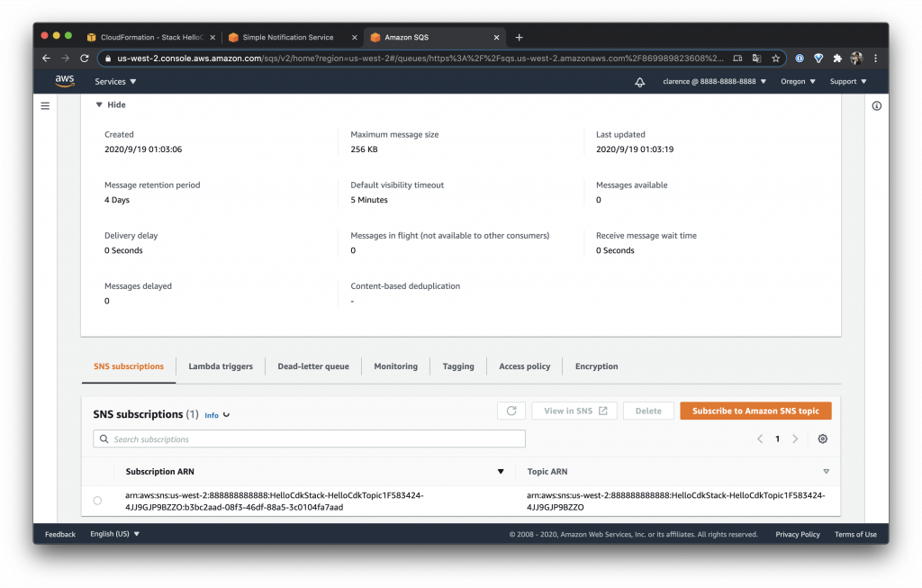Open browser extensions puzzle icon
Screen dimensions: 922x588
[x=837, y=59]
